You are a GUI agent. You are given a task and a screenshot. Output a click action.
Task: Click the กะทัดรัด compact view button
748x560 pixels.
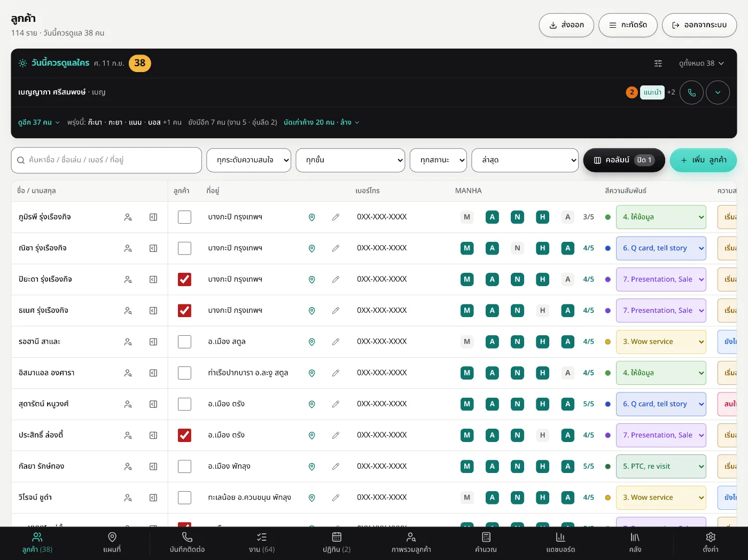(x=628, y=25)
